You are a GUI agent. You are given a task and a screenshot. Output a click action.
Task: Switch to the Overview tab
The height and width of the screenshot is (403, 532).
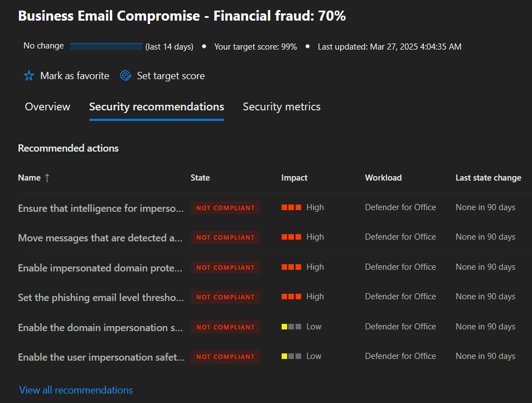click(x=47, y=106)
